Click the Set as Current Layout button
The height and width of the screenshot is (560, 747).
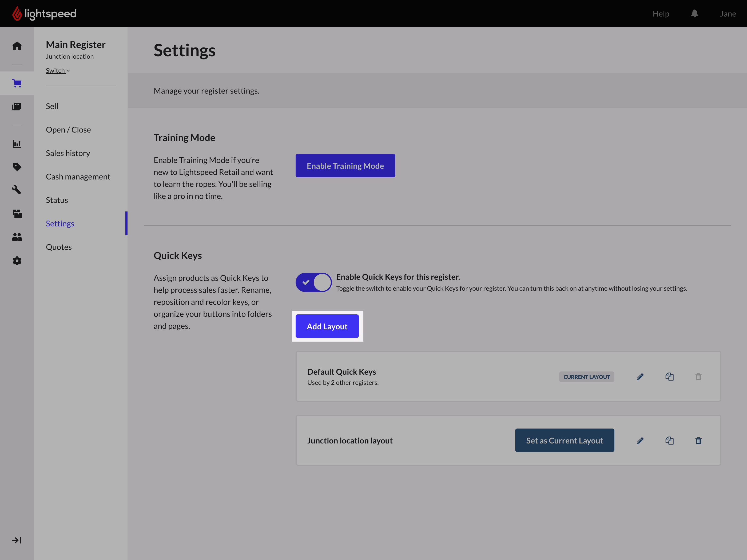(x=564, y=441)
